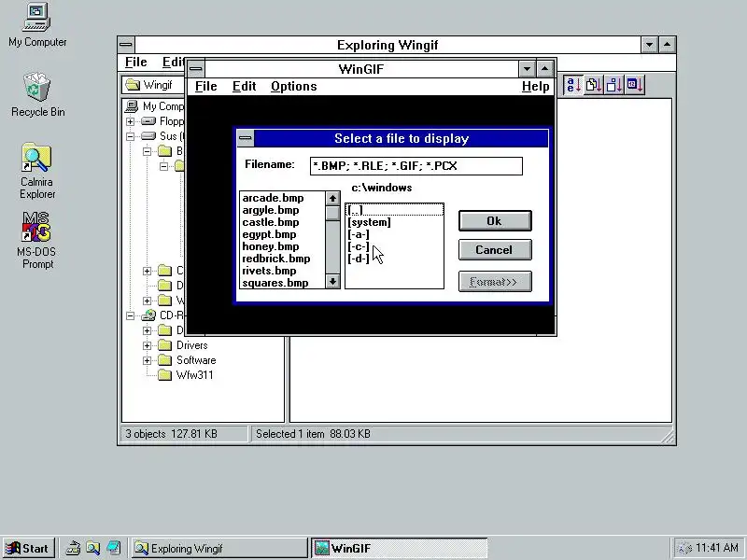Image resolution: width=747 pixels, height=560 pixels.
Task: Click the taskbar clock 11:41 AM
Action: pos(717,548)
